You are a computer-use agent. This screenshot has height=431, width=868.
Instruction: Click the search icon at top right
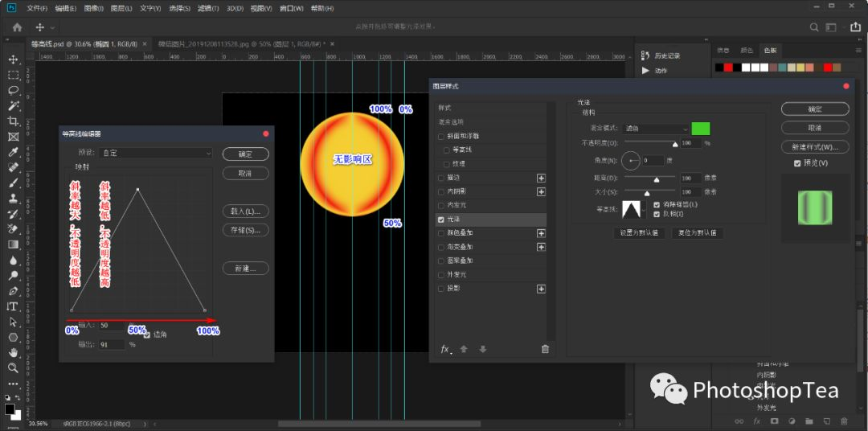814,27
